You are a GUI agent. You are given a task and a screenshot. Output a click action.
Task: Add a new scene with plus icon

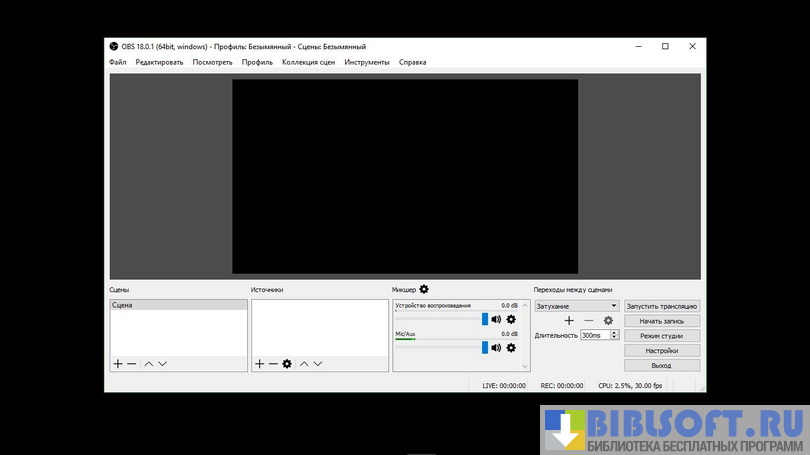click(118, 364)
